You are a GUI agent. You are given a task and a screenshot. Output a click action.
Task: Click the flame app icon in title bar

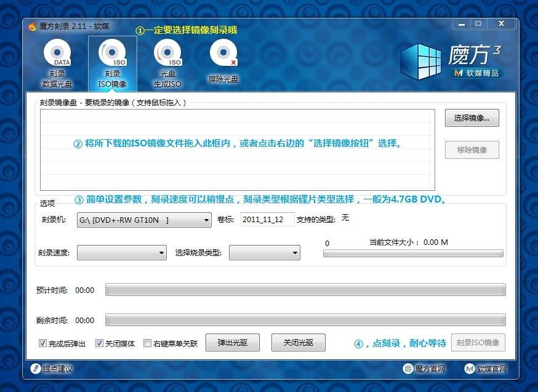coord(32,26)
